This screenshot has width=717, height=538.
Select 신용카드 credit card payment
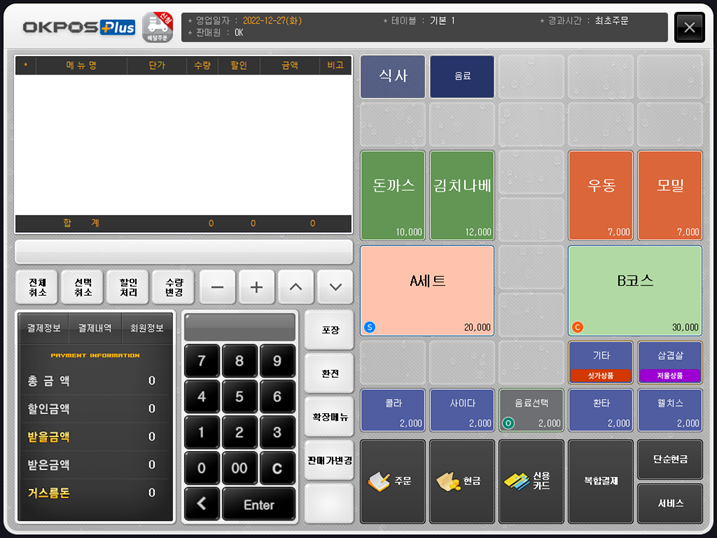coord(532,481)
